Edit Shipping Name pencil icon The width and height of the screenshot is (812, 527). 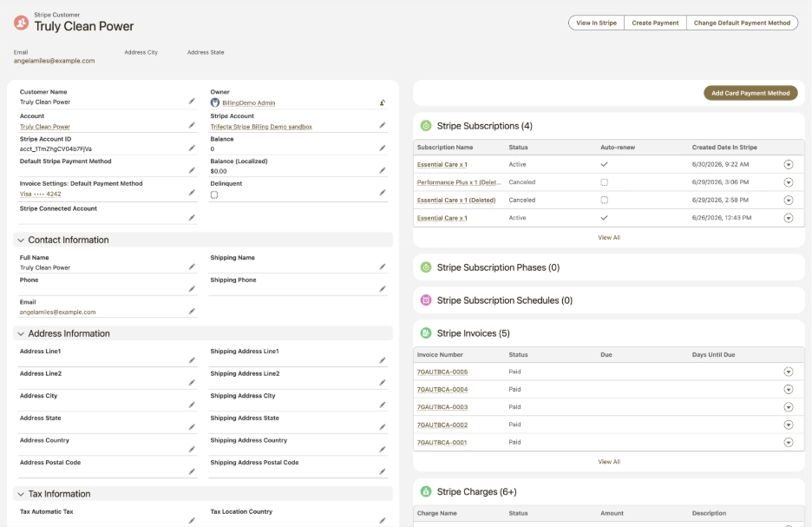click(x=383, y=267)
